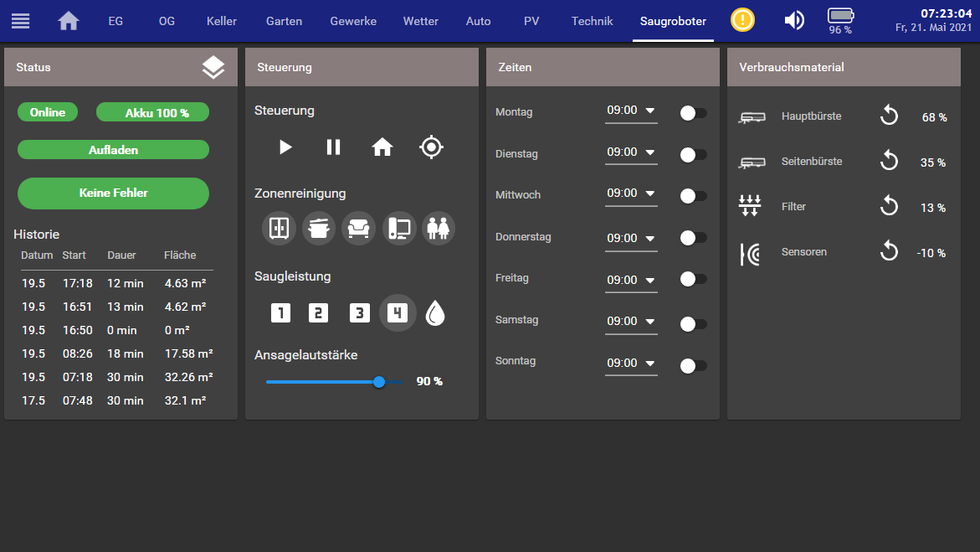Adjust the Ansagelautstärke volume slider
980x552 pixels.
point(379,382)
